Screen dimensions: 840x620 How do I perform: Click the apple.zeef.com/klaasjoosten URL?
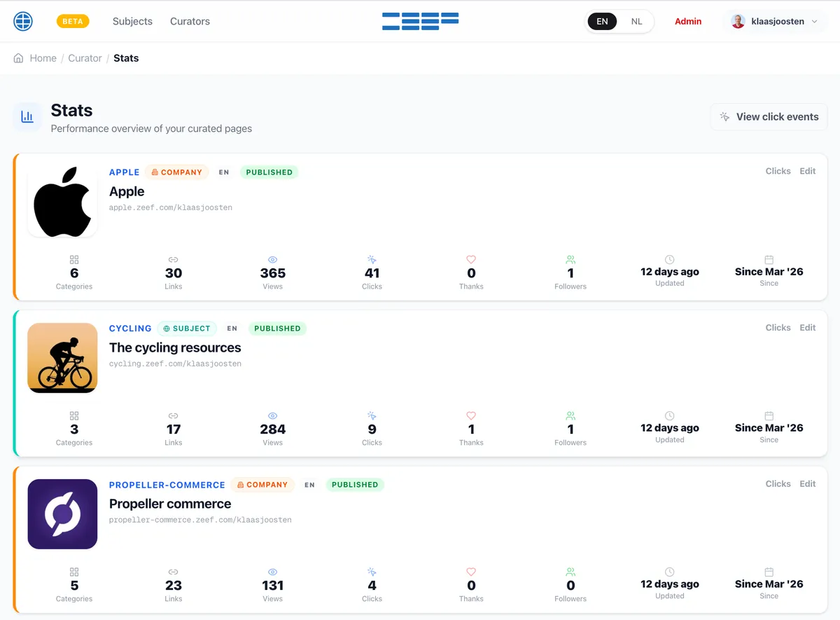coord(171,208)
